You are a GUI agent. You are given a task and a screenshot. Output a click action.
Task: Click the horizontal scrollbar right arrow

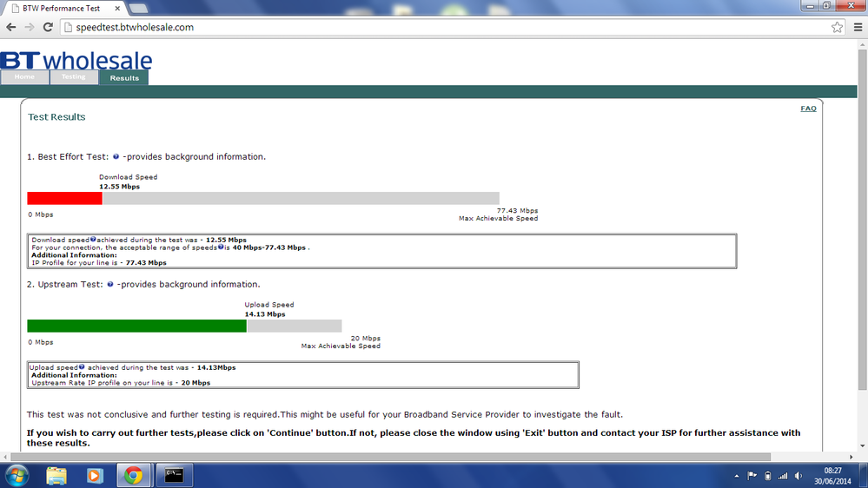[x=851, y=457]
